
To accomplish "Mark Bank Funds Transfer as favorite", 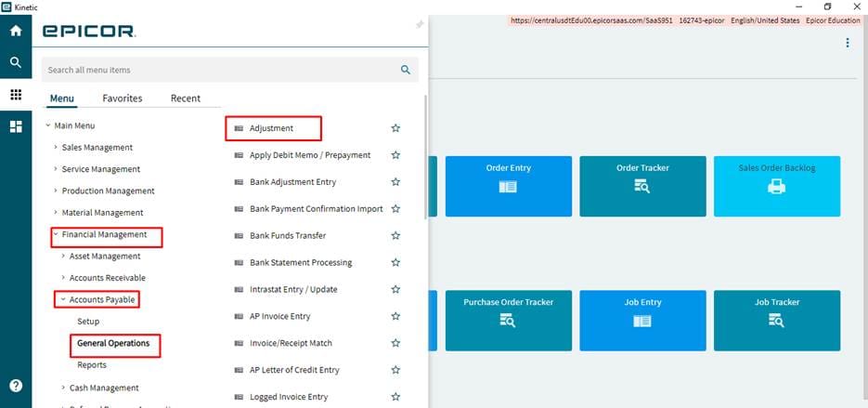I will [x=395, y=235].
